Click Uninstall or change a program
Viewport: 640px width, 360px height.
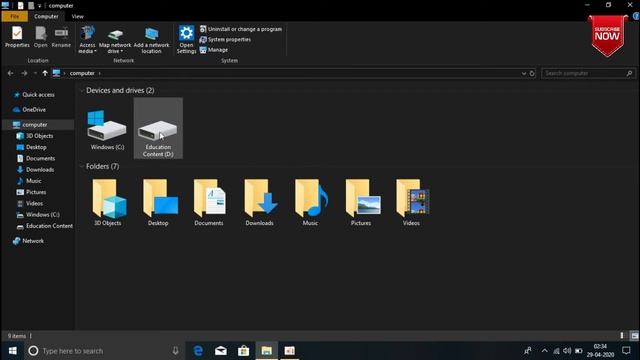pyautogui.click(x=241, y=29)
